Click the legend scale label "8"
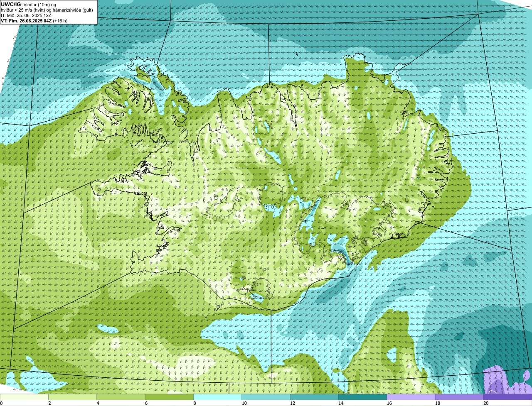This screenshot has width=532, height=406. 194,403
